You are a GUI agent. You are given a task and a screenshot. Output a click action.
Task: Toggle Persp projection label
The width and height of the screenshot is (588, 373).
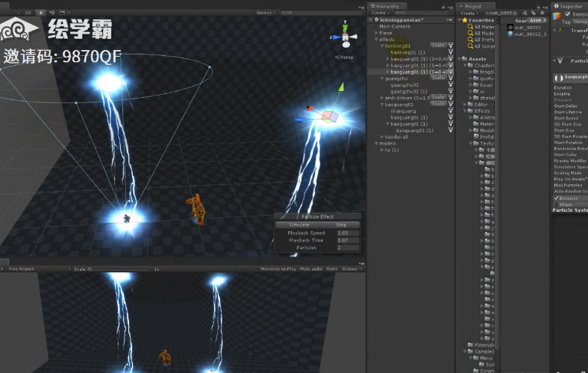click(344, 57)
